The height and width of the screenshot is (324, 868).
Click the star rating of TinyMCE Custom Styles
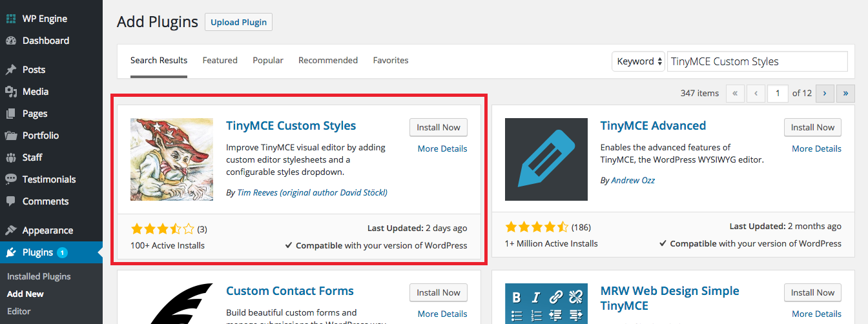click(162, 228)
